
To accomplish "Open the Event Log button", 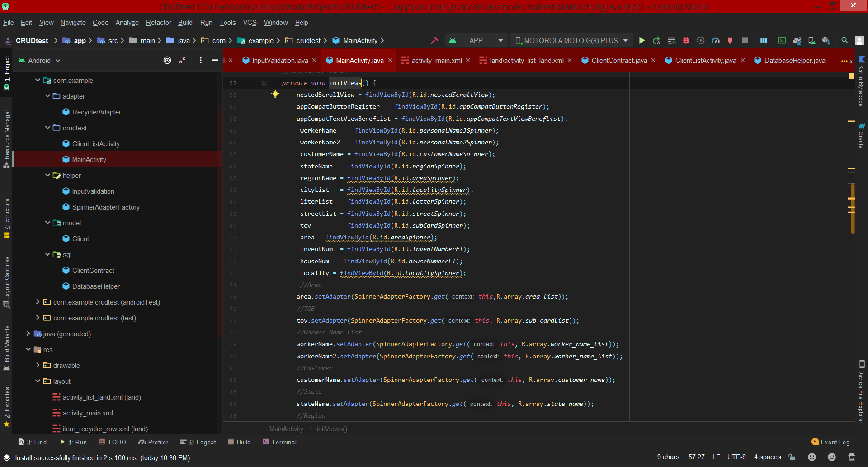I will [x=831, y=442].
